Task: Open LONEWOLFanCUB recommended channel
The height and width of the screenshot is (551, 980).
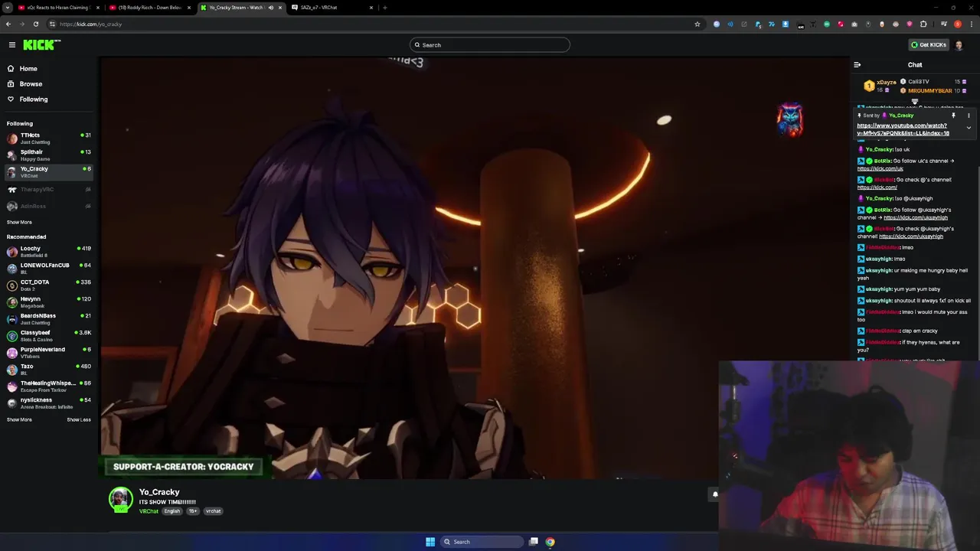Action: (48, 269)
